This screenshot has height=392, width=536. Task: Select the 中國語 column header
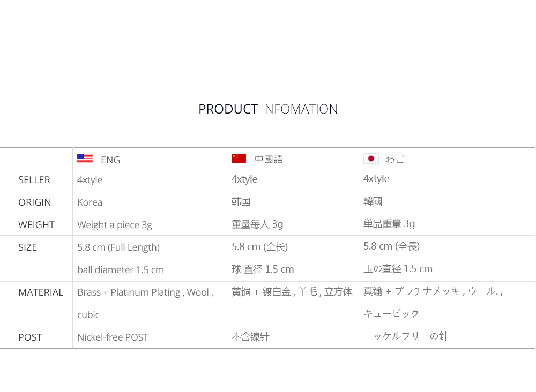[x=269, y=159]
